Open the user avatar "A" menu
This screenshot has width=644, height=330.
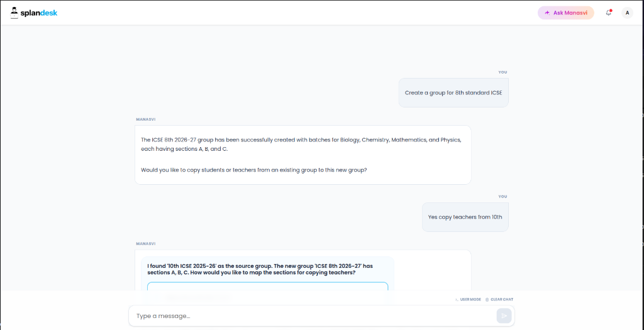tap(627, 13)
